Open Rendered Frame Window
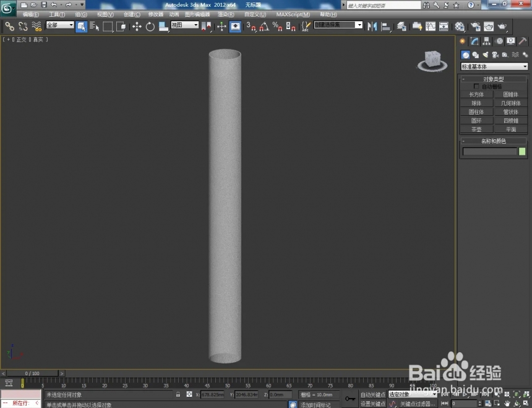The image size is (532, 408). coord(489,27)
